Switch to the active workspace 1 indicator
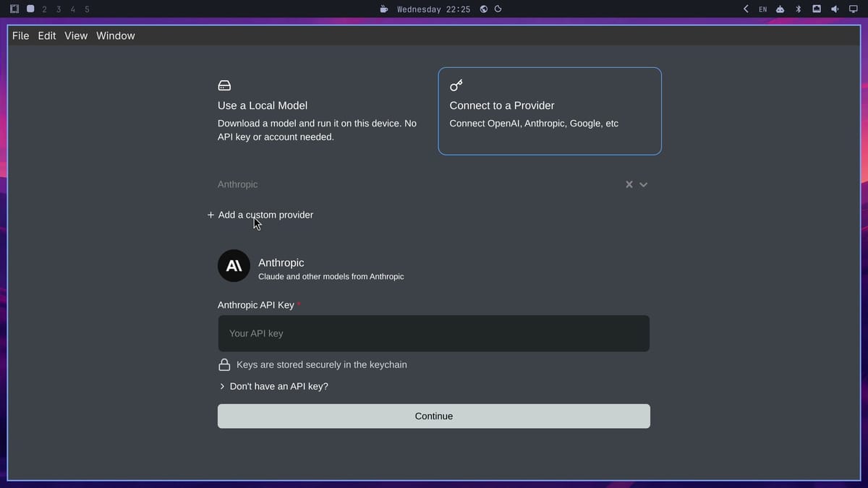868x488 pixels. (x=30, y=9)
